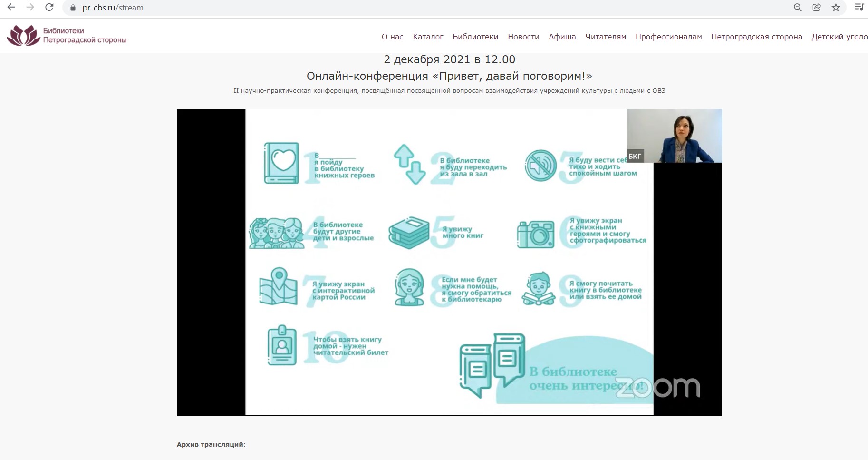Click the browser forward arrow
The height and width of the screenshot is (460, 868).
tap(30, 8)
